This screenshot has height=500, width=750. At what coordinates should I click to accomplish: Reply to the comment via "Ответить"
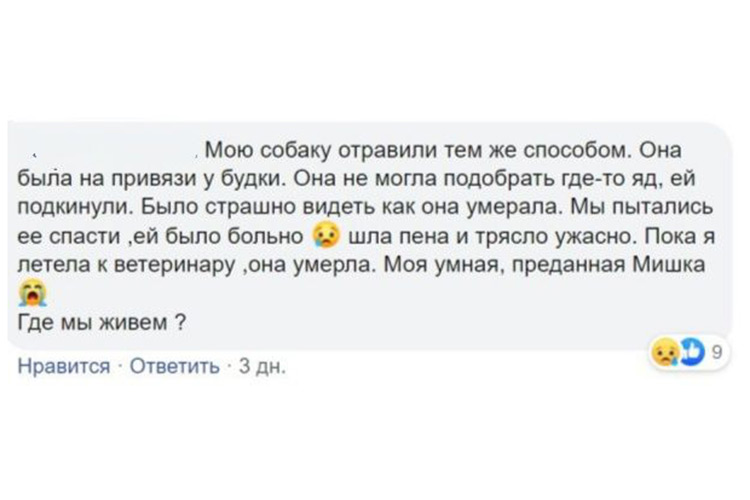pos(174,367)
